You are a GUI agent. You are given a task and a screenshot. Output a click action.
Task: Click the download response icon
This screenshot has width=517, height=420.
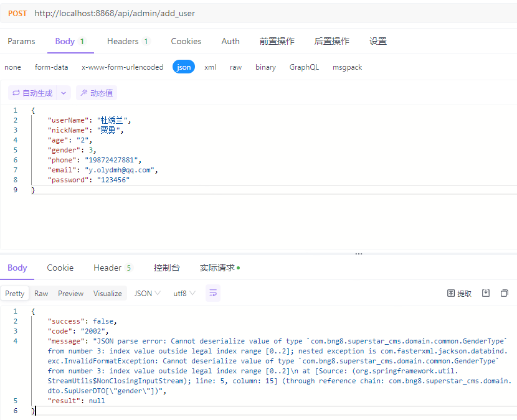486,293
